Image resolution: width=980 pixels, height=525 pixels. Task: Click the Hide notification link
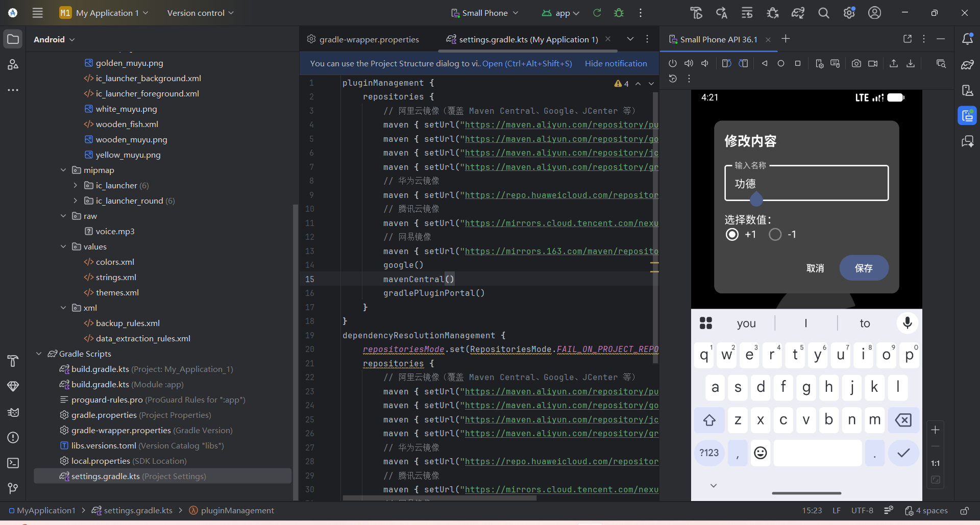tap(616, 63)
